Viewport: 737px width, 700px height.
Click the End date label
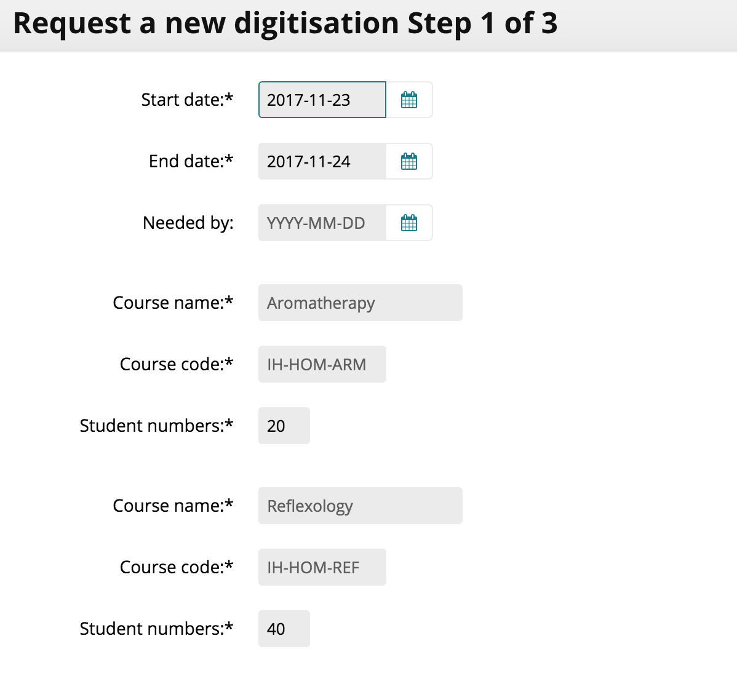click(191, 161)
